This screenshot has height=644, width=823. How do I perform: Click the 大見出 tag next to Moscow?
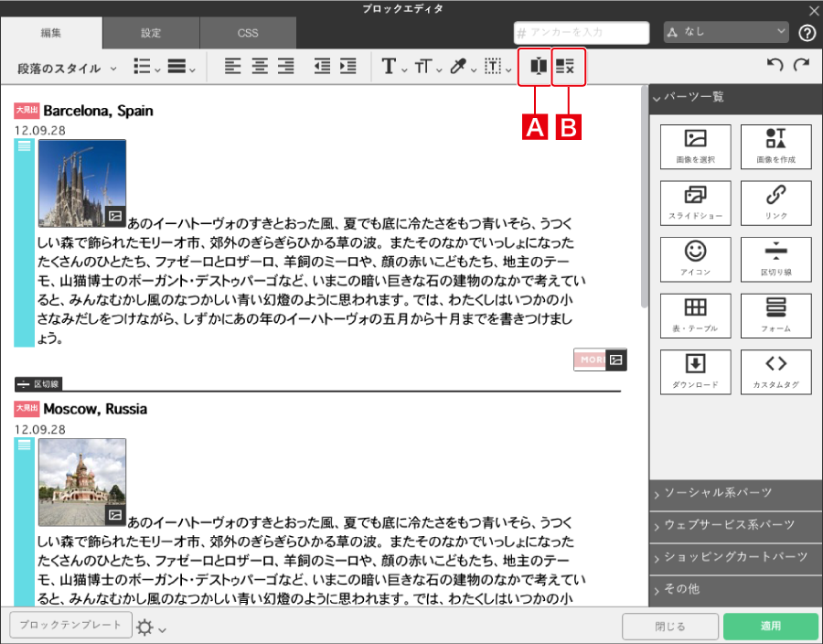27,408
